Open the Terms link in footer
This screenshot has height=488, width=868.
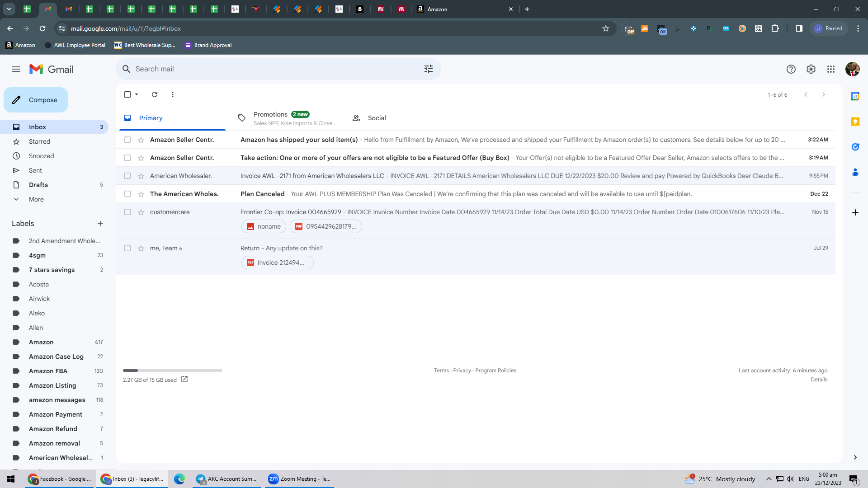[x=441, y=371]
